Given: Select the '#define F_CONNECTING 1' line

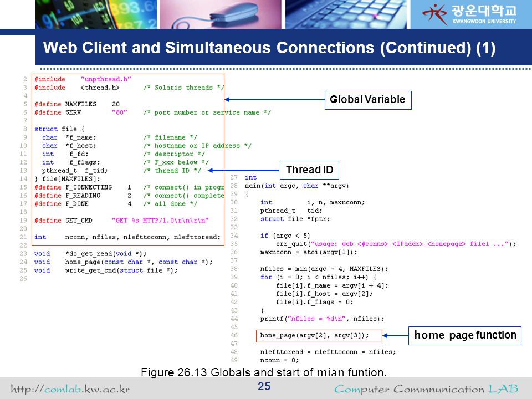Looking at the screenshot, I should pos(83,187).
